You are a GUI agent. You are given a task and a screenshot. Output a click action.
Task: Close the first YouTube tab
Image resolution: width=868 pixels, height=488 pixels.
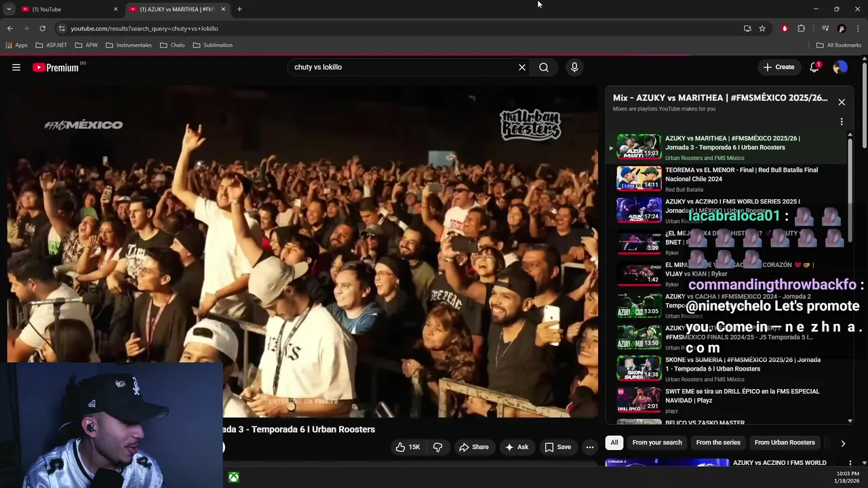coord(115,9)
